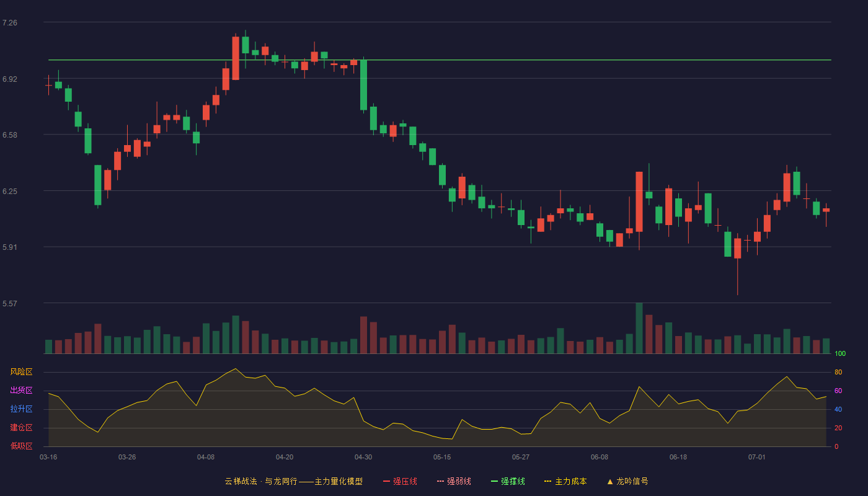Toggle the 龙吟信号 legend item

point(627,481)
